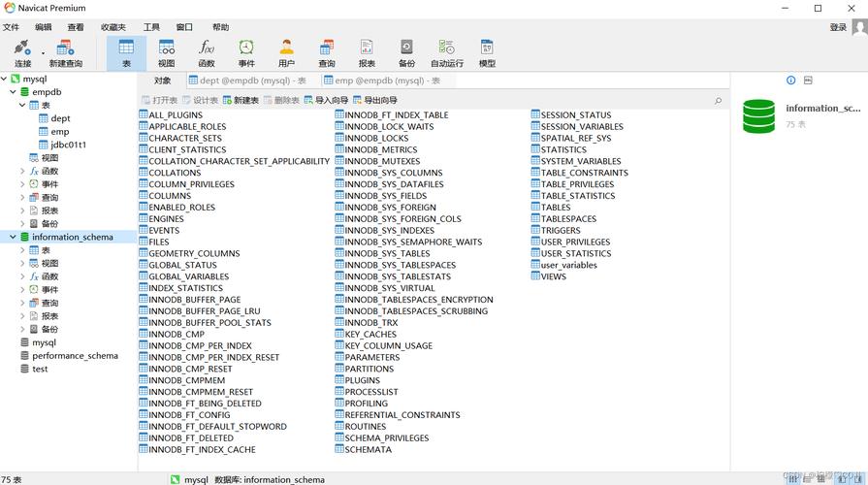The height and width of the screenshot is (485, 868).
Task: Open New Query from the toolbar
Action: tap(65, 53)
